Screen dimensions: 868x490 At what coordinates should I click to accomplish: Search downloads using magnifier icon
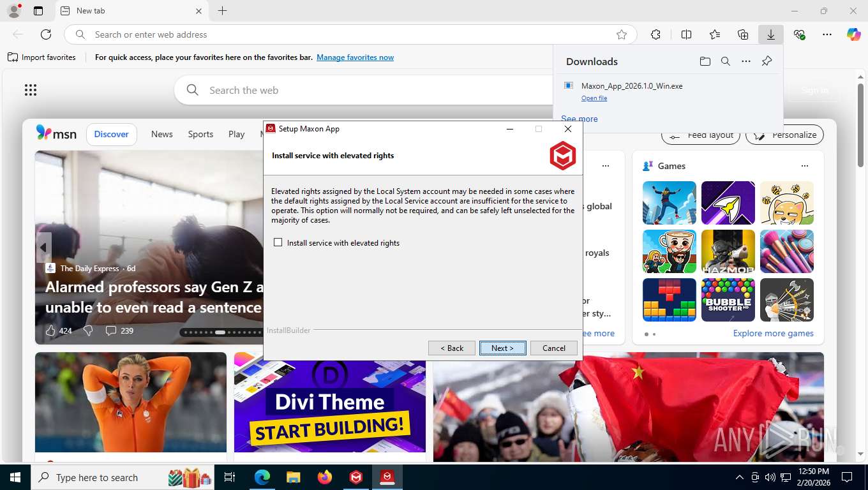tap(726, 61)
